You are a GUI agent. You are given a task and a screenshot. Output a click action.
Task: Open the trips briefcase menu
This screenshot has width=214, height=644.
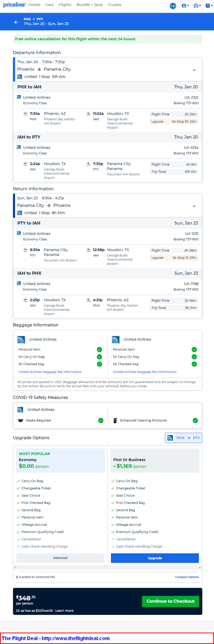coord(197,6)
